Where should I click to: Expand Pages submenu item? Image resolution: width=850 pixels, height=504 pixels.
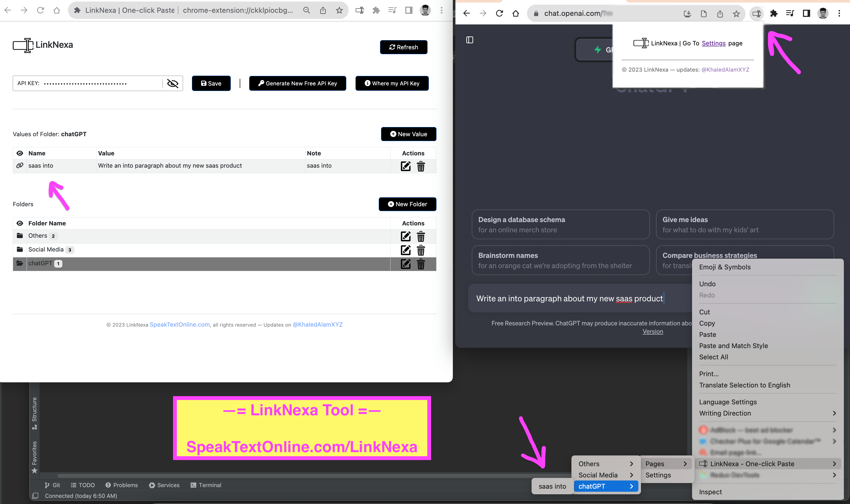tap(666, 464)
